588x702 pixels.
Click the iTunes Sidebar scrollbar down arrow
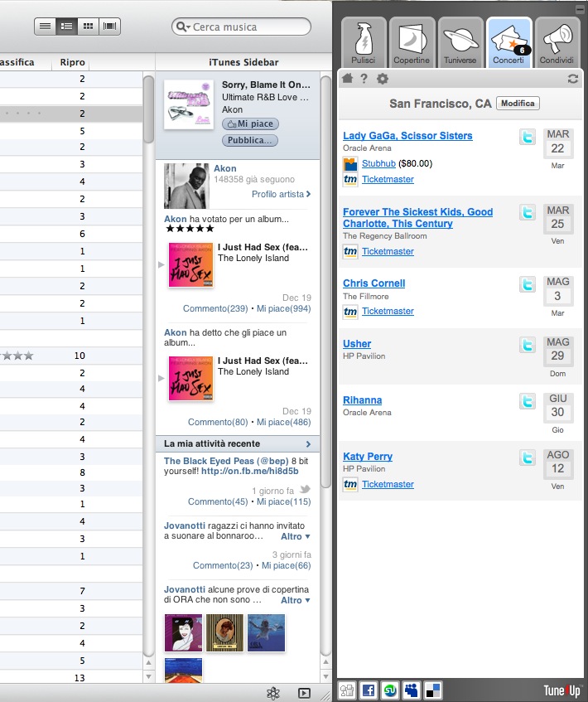coord(325,676)
